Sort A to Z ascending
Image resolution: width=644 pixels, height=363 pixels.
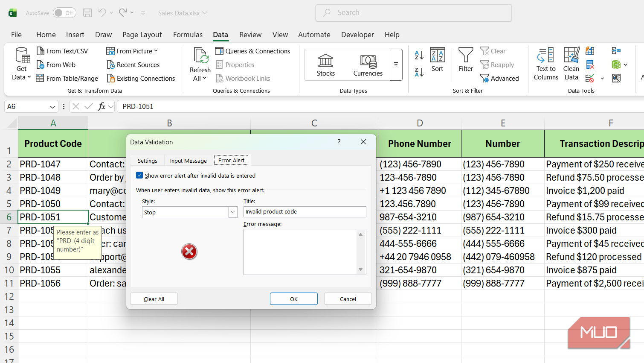tap(419, 55)
